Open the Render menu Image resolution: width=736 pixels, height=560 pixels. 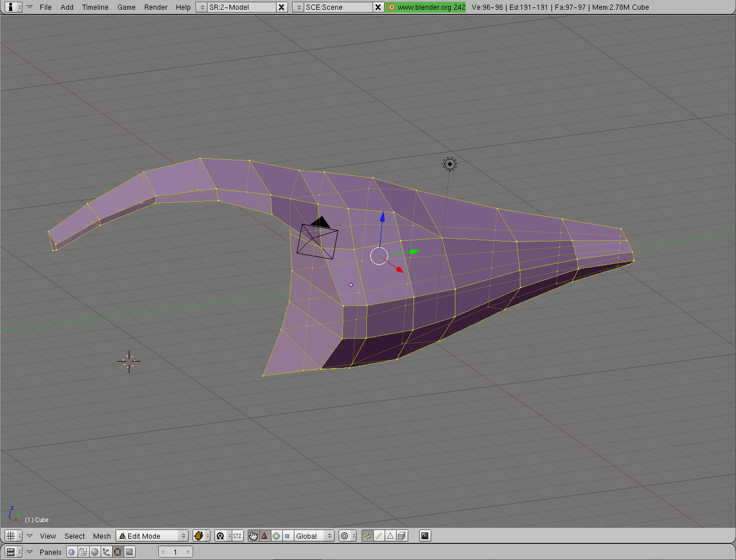(155, 7)
